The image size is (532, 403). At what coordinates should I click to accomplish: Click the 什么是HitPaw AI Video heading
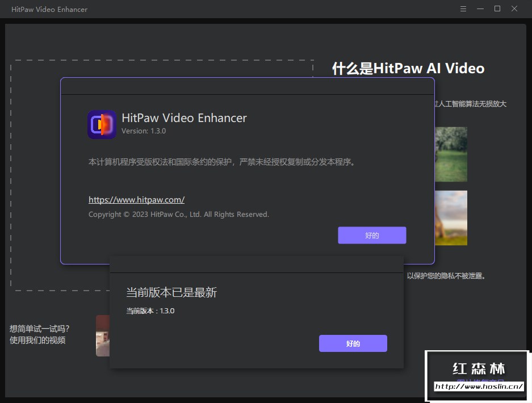click(408, 68)
